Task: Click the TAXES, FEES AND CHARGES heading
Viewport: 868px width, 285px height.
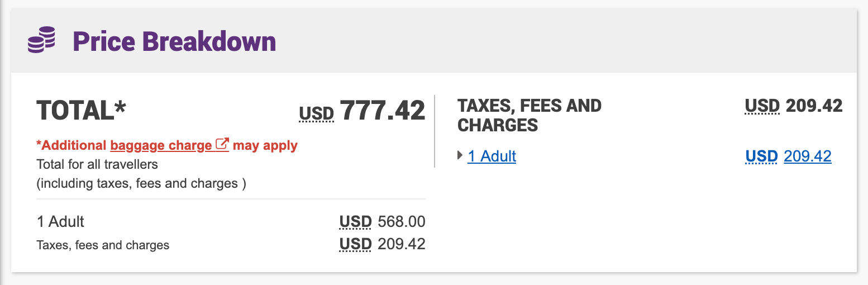Action: tap(529, 115)
